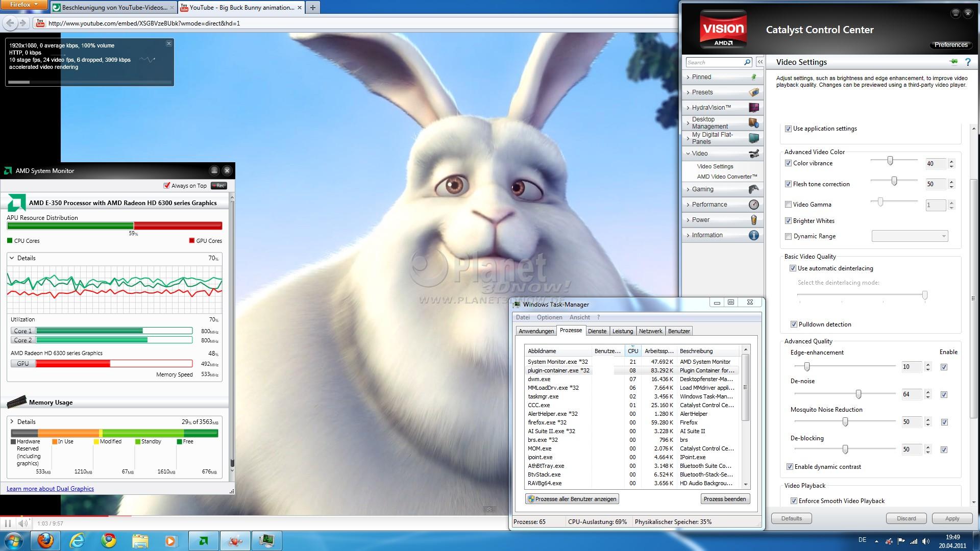Click the Windows Start button
980x551 pixels.
[x=14, y=540]
